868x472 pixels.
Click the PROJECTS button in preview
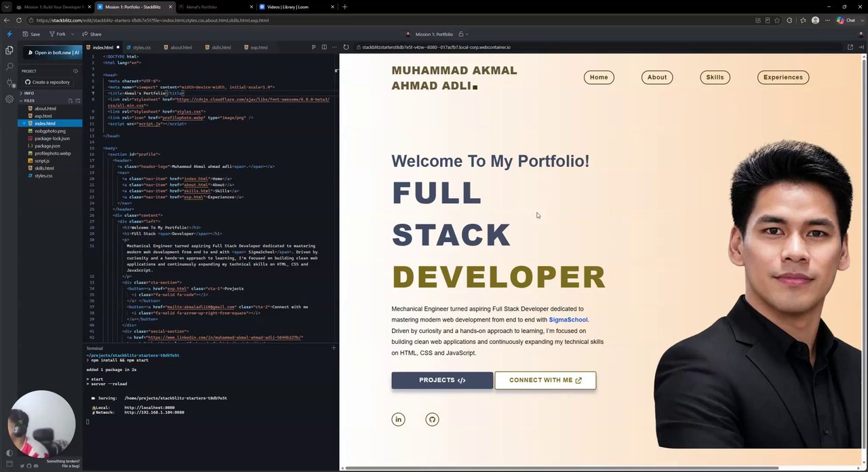pyautogui.click(x=442, y=380)
